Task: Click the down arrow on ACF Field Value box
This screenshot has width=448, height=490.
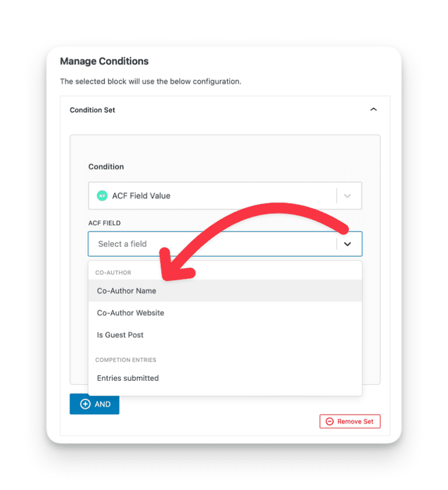Action: point(348,195)
